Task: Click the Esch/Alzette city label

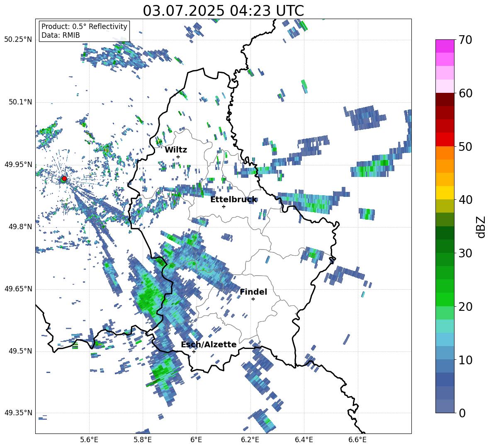Action: (x=209, y=344)
